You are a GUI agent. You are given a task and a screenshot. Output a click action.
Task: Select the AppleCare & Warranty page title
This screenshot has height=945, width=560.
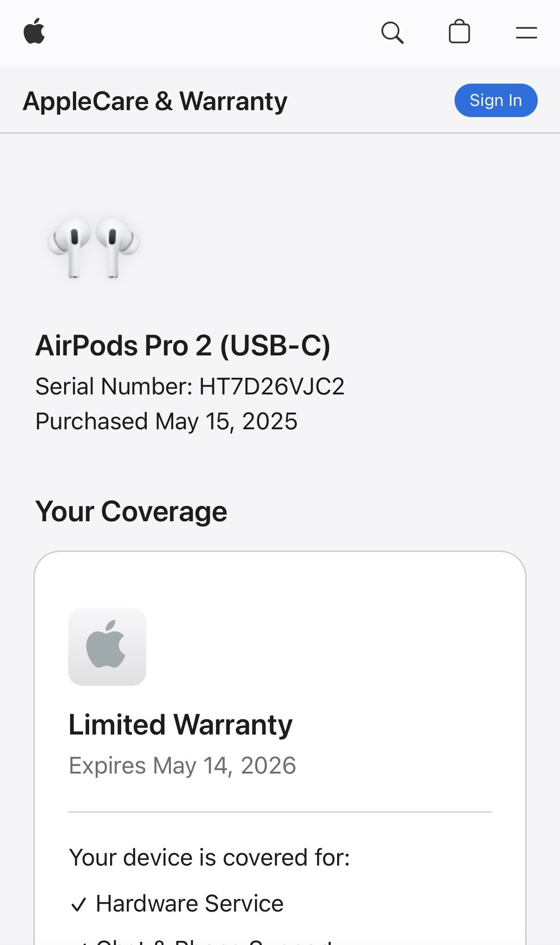click(x=155, y=101)
